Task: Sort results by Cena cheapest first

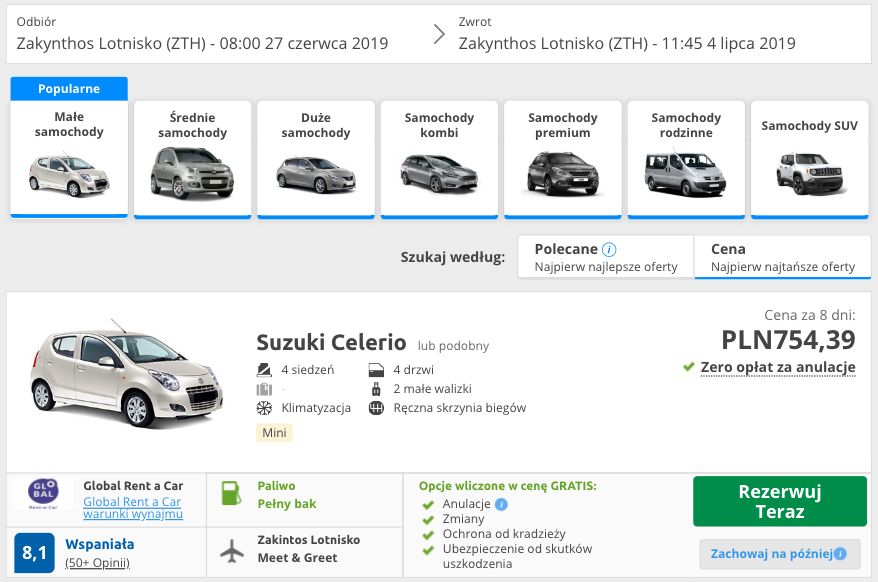Action: (x=783, y=257)
